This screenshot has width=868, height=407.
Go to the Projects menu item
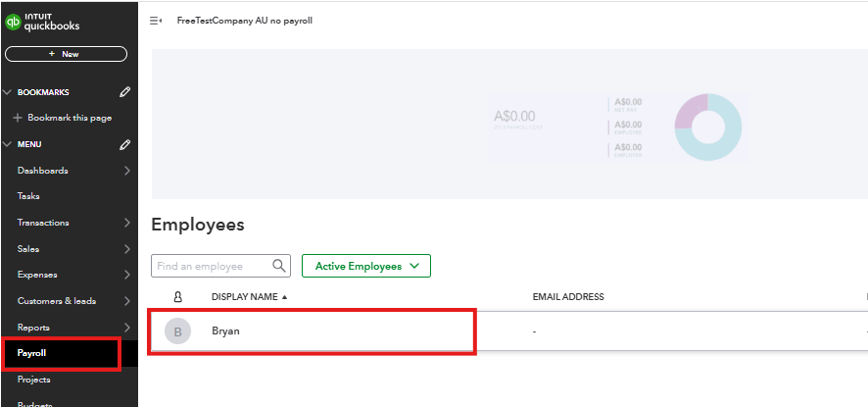tap(34, 380)
